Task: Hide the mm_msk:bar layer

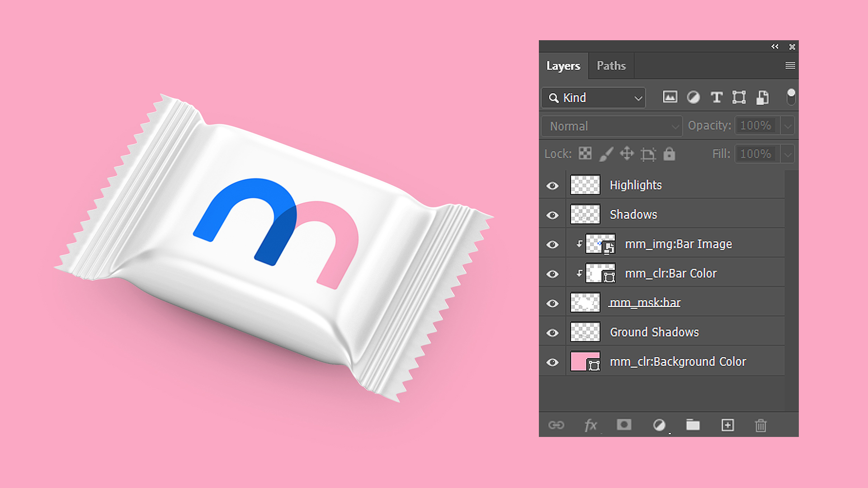Action: coord(552,303)
